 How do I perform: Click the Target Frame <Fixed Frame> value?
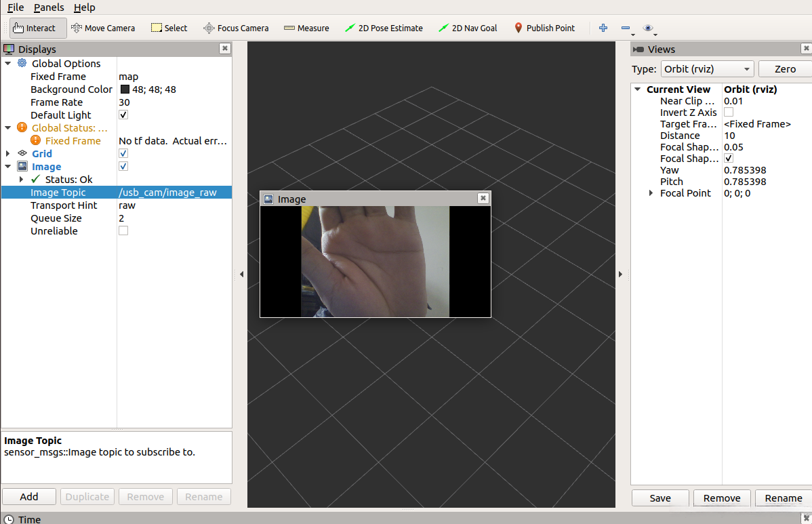758,124
